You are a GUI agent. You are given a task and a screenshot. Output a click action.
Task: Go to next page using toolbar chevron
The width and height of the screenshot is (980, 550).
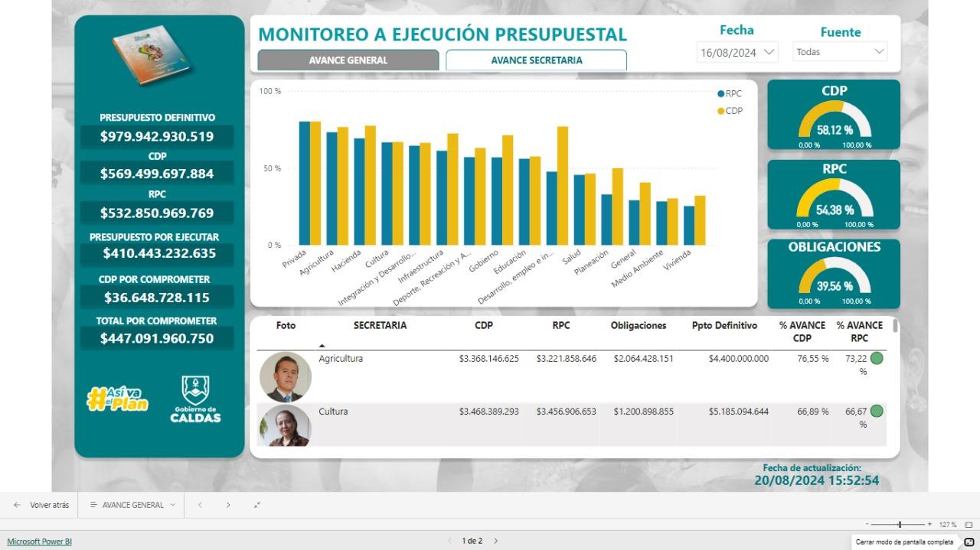pos(228,505)
